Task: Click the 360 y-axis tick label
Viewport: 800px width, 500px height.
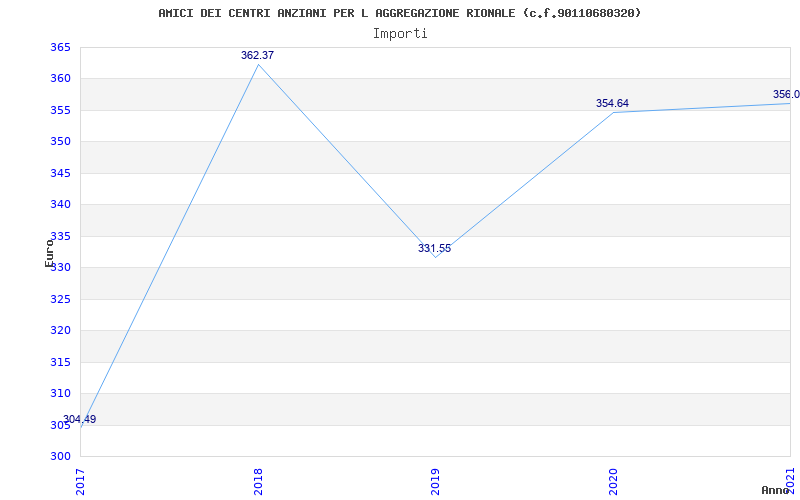Action: [60, 79]
